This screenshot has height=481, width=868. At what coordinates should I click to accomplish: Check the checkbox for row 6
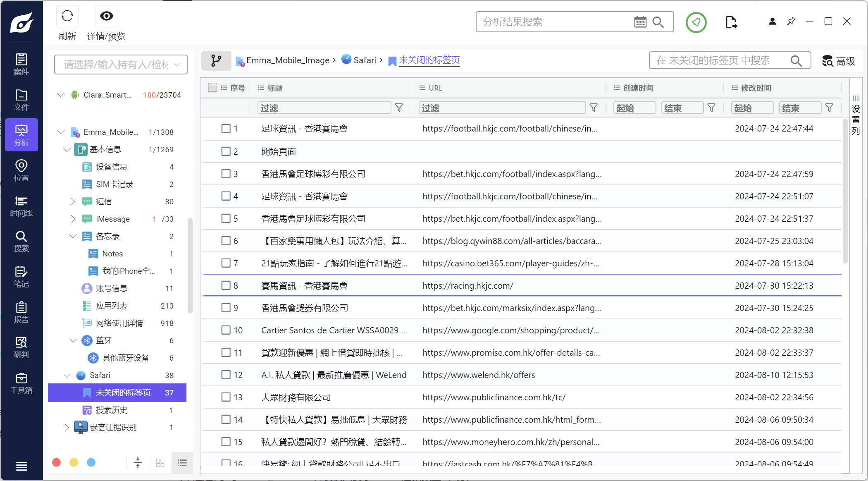pyautogui.click(x=226, y=241)
